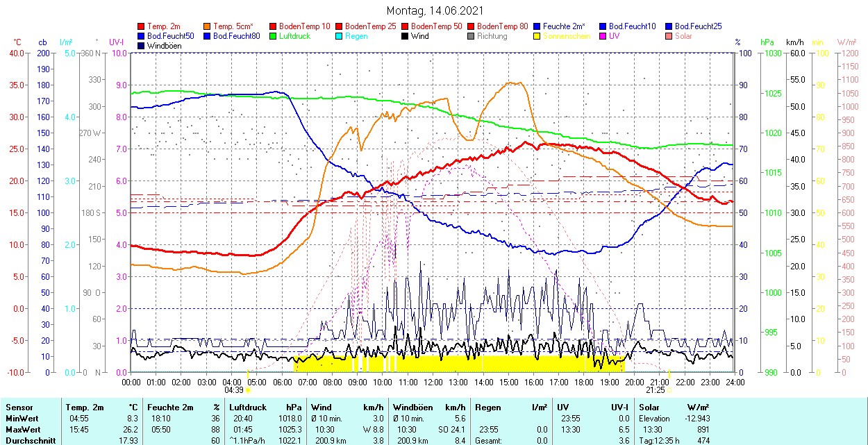
Task: Click the 'Gesamt:' rain total label
Action: [489, 441]
